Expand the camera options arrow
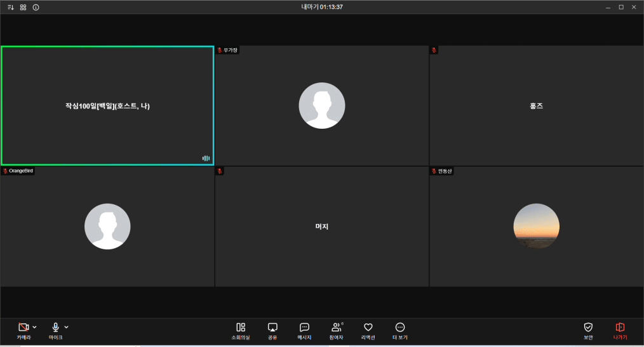 (x=35, y=327)
